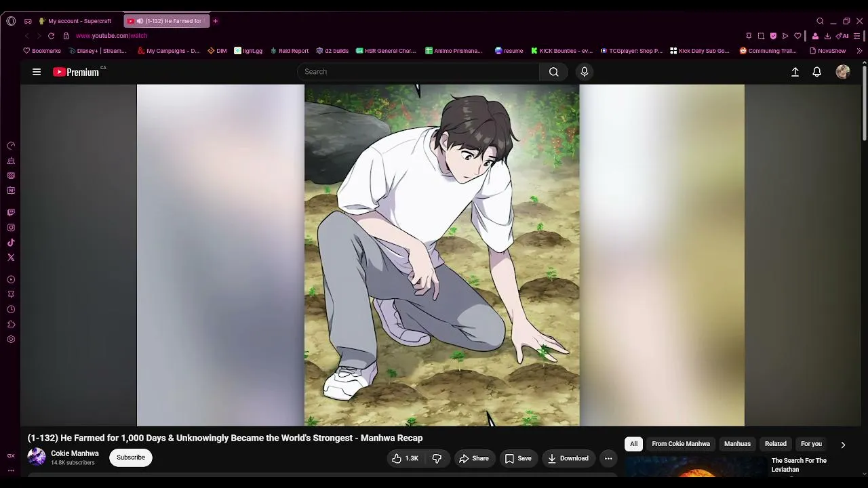Select From Cokie Manhwa filter chip
Image resolution: width=868 pixels, height=488 pixels.
(681, 444)
